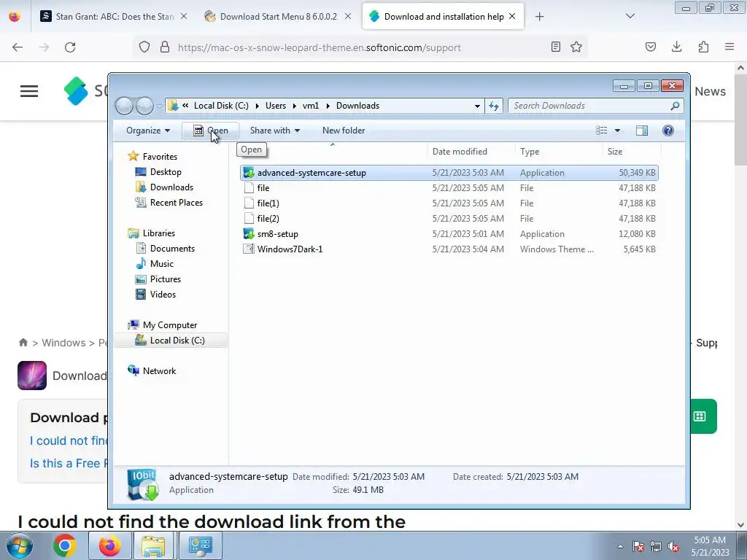The image size is (747, 560).
Task: Select Downloads under Favorites
Action: pos(171,187)
